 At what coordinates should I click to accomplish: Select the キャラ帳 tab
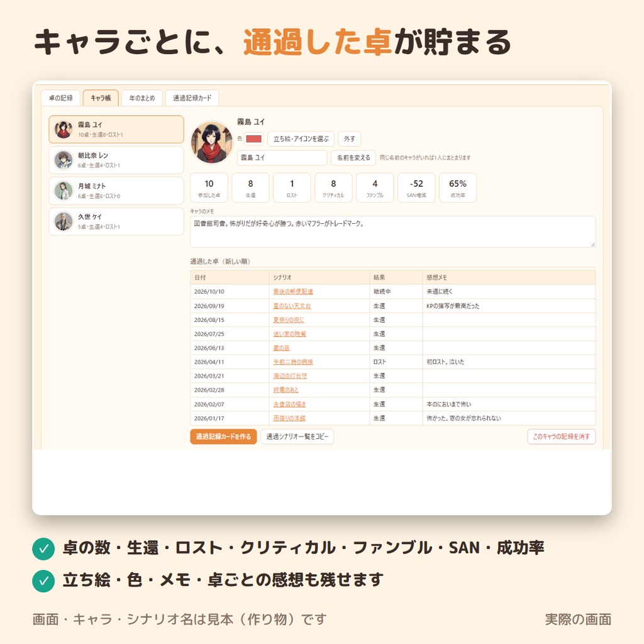click(x=101, y=97)
